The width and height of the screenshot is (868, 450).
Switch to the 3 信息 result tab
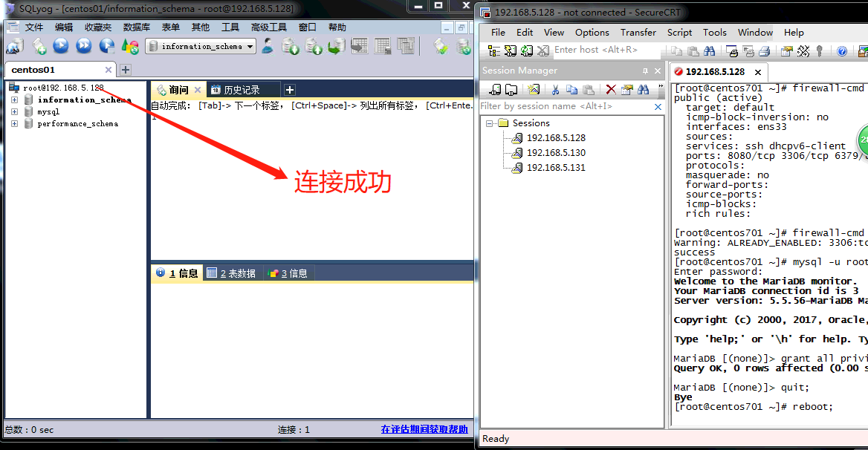pyautogui.click(x=288, y=273)
